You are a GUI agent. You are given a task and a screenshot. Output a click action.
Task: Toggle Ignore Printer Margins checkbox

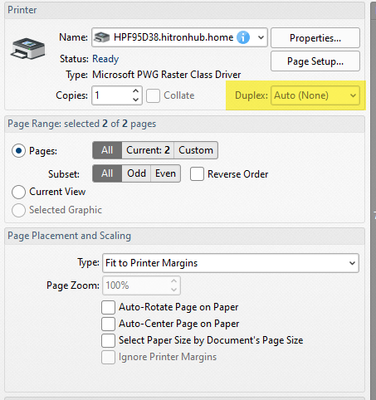(108, 357)
